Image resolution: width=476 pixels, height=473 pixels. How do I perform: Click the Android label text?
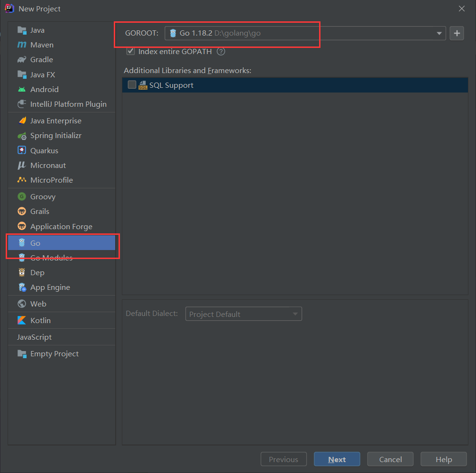pos(44,89)
